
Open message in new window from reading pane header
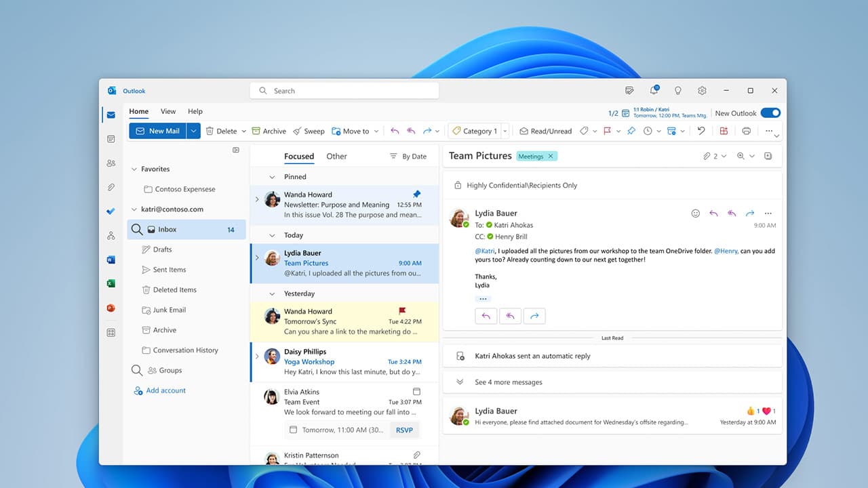pos(768,156)
